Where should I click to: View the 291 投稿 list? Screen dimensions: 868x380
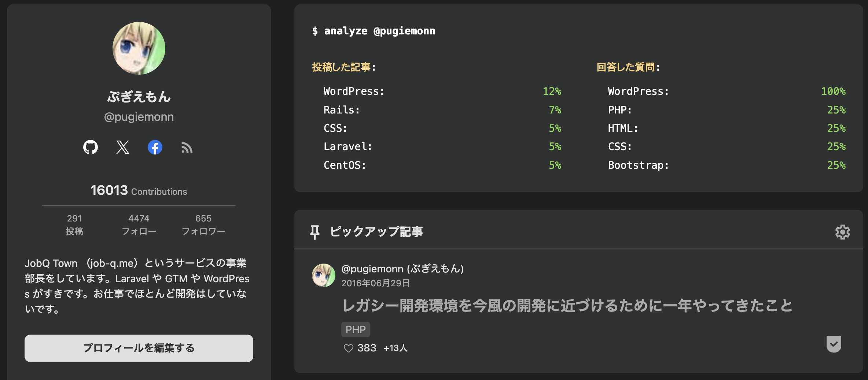(x=75, y=224)
